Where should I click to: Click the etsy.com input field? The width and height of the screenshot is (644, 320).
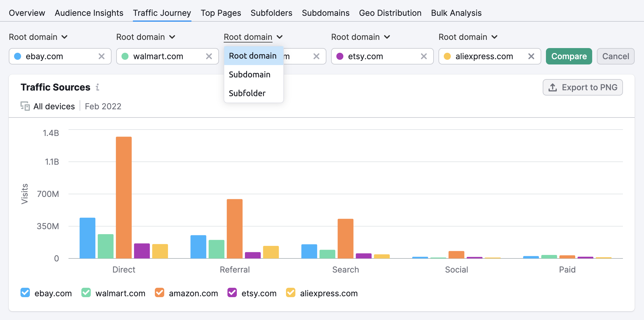(382, 56)
